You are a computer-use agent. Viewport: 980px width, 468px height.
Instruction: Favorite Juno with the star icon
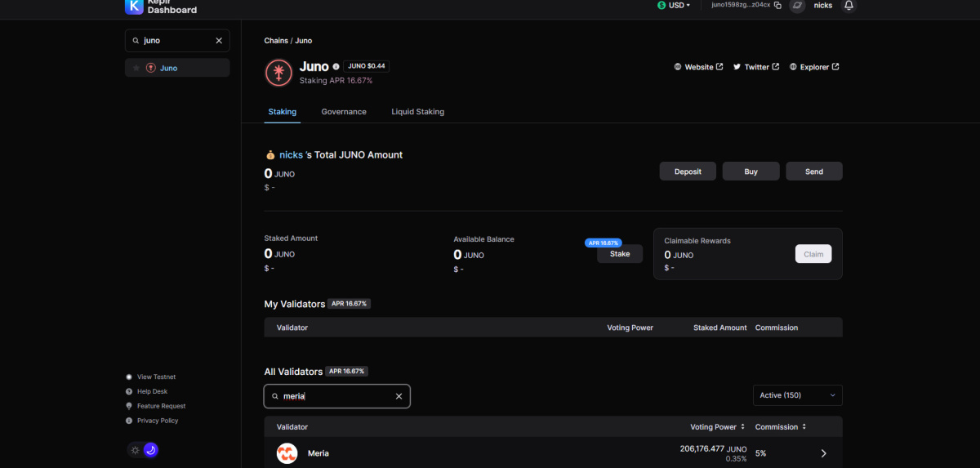click(136, 68)
